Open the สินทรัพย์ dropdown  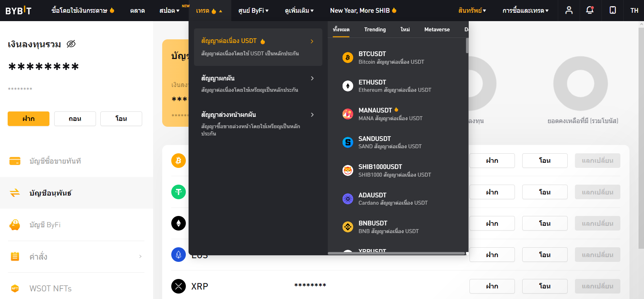472,11
